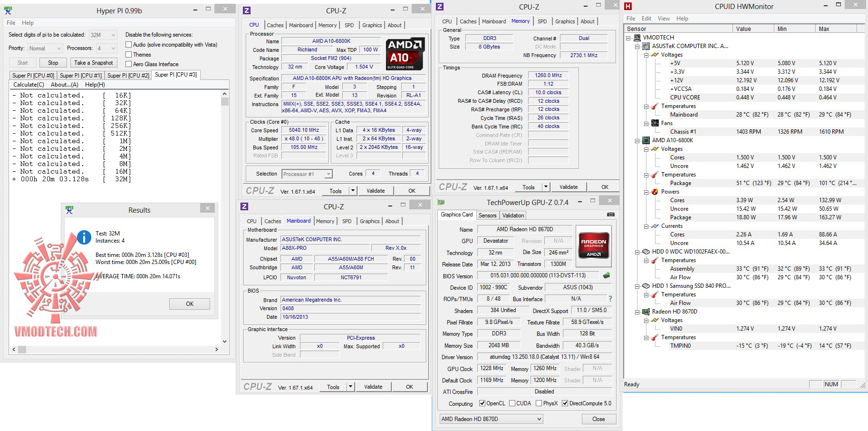The image size is (868, 431).
Task: Click the HDD 0 WDC drive icon
Action: [646, 252]
